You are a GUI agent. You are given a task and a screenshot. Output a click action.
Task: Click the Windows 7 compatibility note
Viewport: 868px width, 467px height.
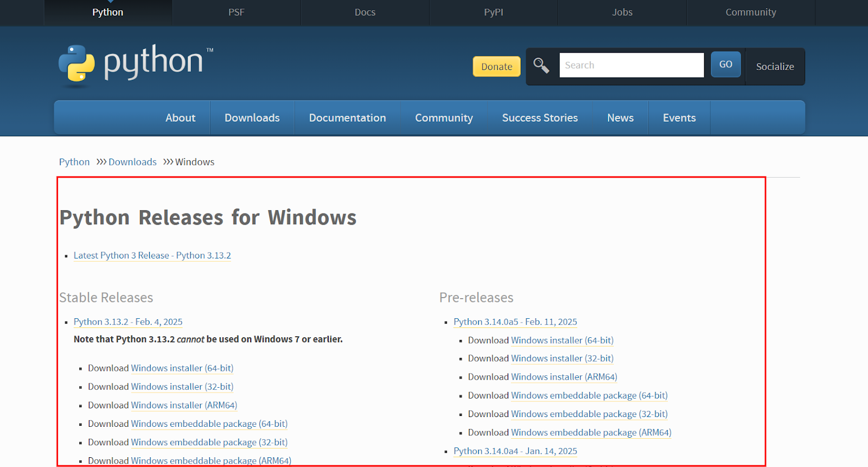(x=208, y=339)
